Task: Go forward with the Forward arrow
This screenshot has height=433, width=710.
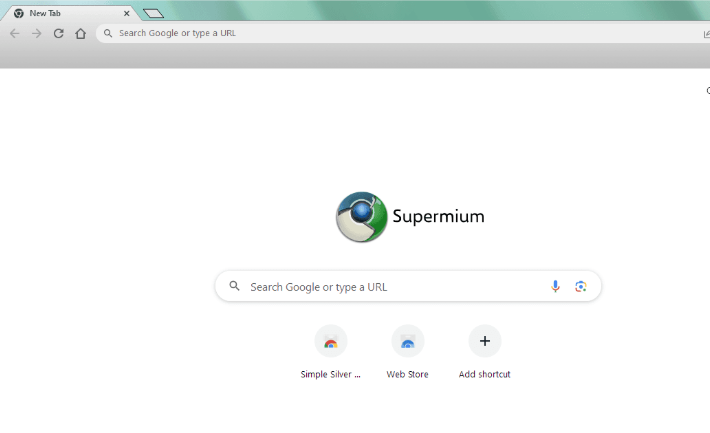Action: tap(37, 34)
